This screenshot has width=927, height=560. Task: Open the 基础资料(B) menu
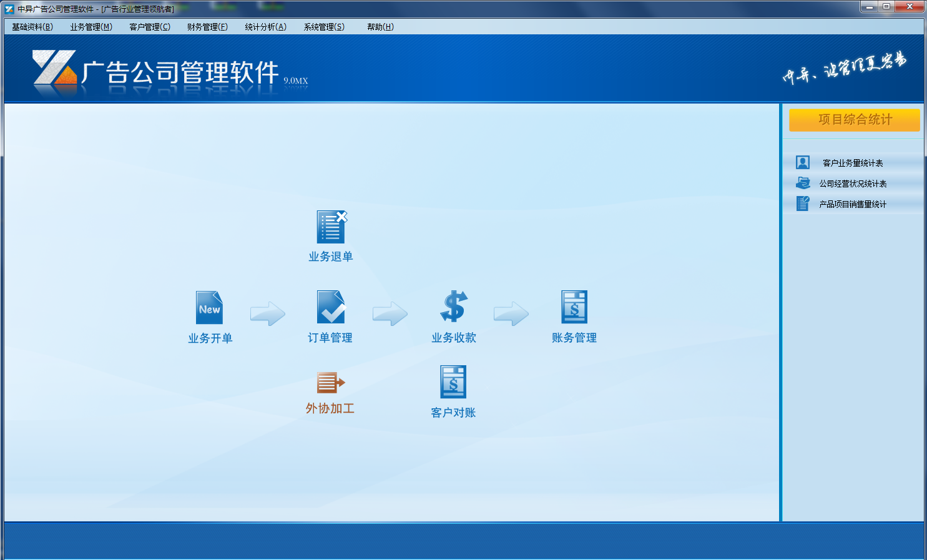(x=32, y=27)
